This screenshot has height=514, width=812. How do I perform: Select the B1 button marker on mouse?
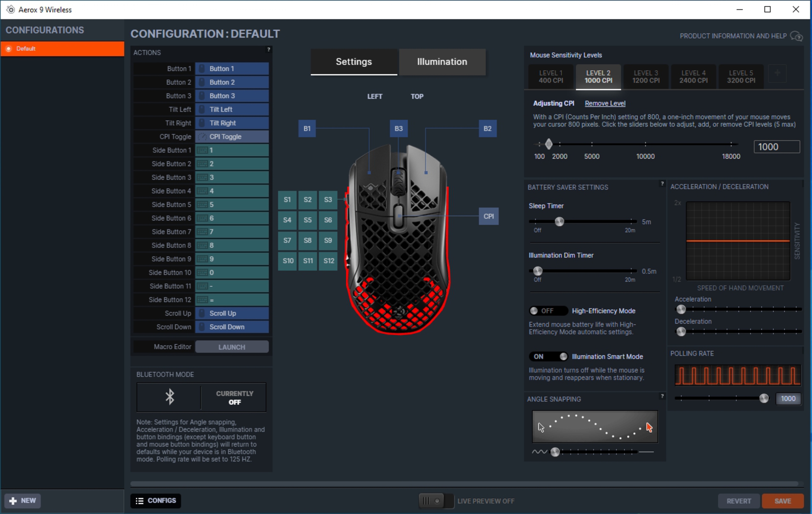(307, 129)
